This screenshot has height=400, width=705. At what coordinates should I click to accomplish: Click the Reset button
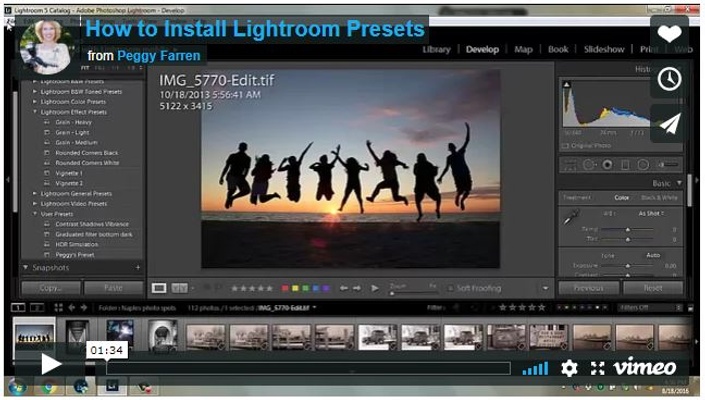653,288
